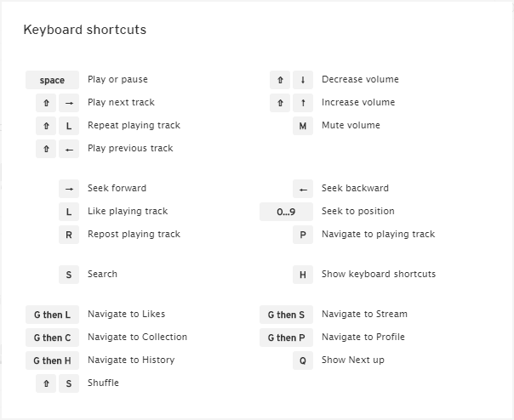Click the R key for Repost playing track
This screenshot has height=420, width=514.
click(69, 235)
